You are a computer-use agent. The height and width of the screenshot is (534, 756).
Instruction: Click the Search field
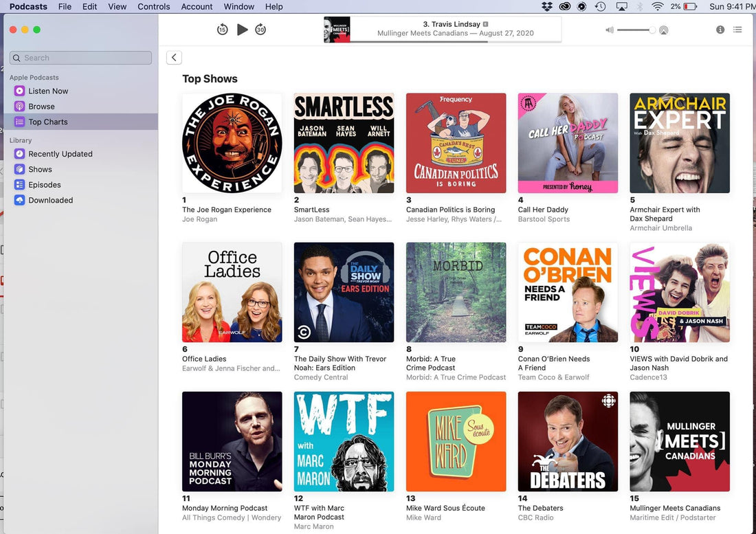81,58
